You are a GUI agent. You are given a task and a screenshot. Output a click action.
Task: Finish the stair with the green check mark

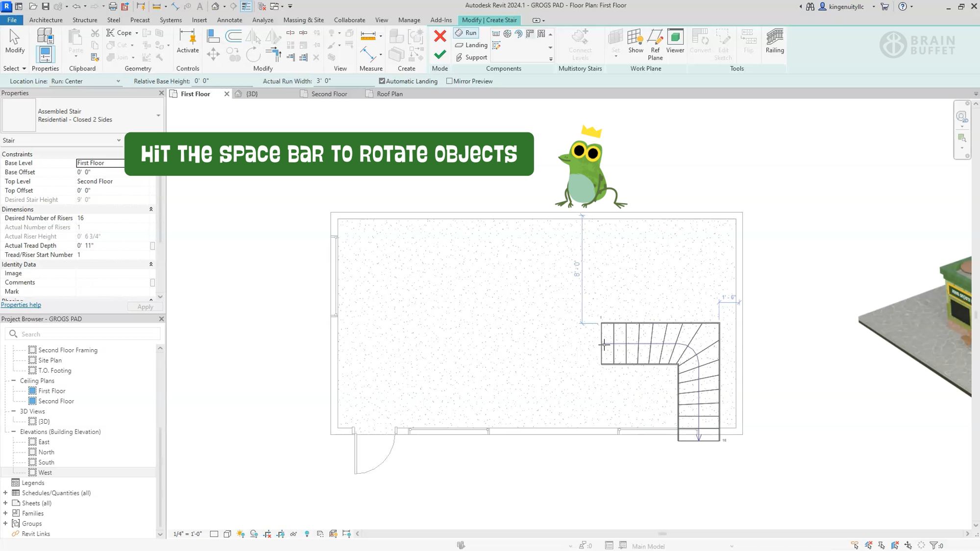[440, 54]
